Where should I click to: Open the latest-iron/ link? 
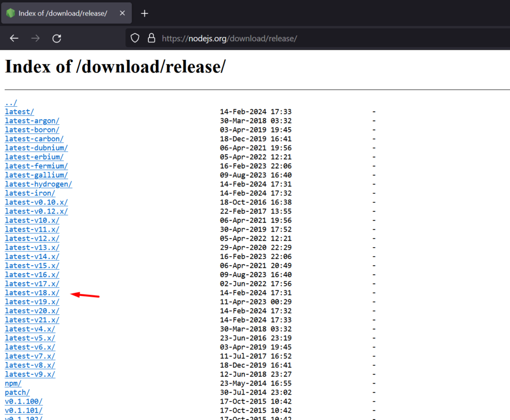point(30,193)
